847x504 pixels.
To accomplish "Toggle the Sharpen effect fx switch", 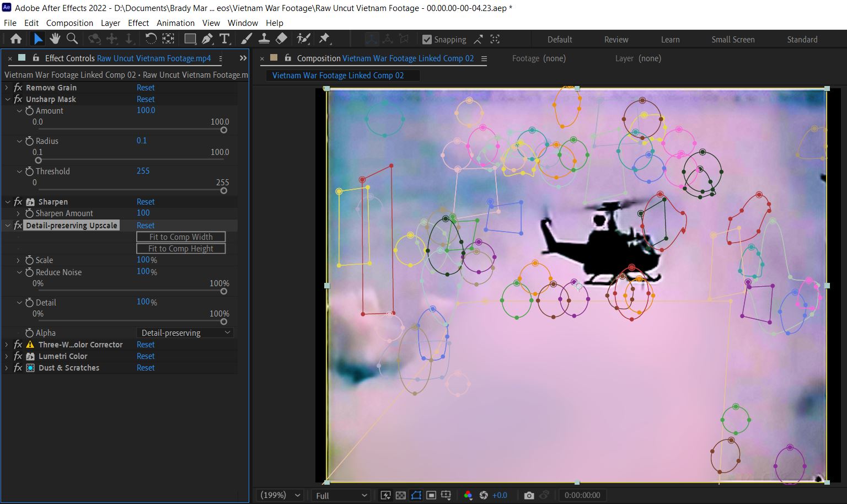I will point(18,202).
